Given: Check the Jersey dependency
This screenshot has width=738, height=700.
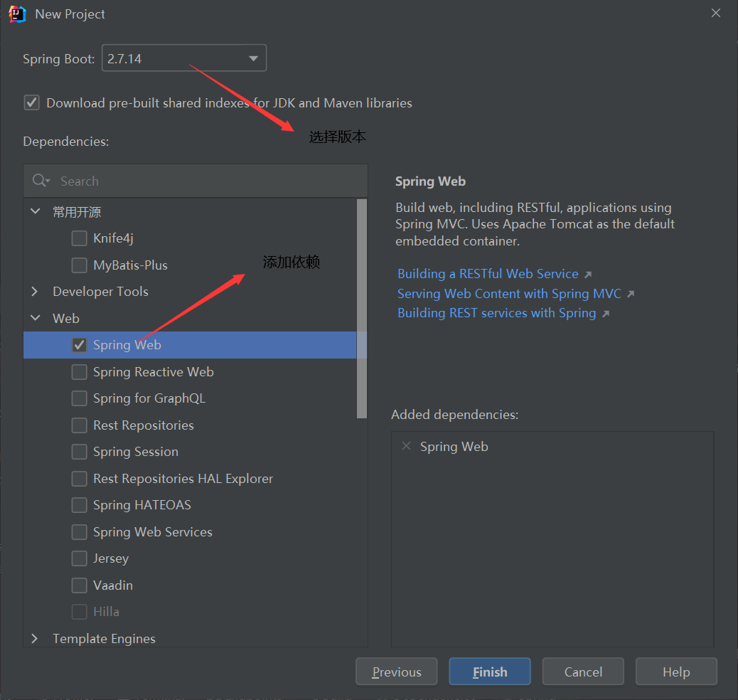Looking at the screenshot, I should click(x=79, y=558).
